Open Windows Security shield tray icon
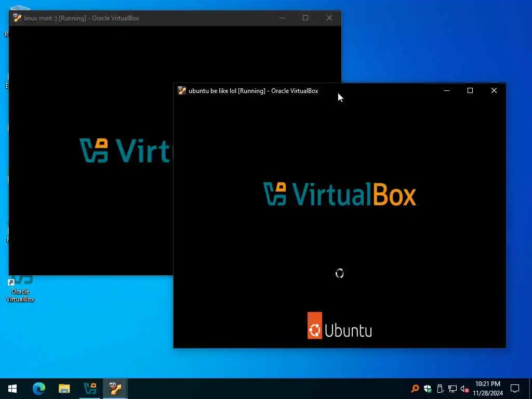Screen dimensions: 532x399 pos(428,389)
